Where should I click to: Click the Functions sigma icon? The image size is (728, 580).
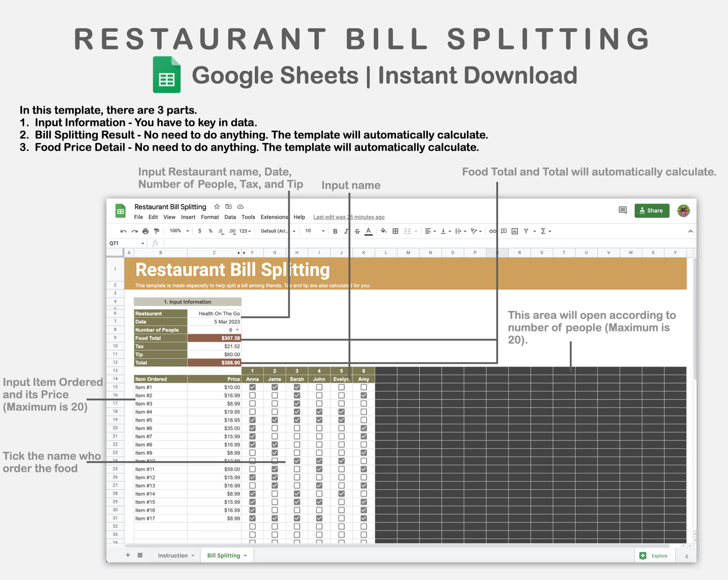click(543, 231)
